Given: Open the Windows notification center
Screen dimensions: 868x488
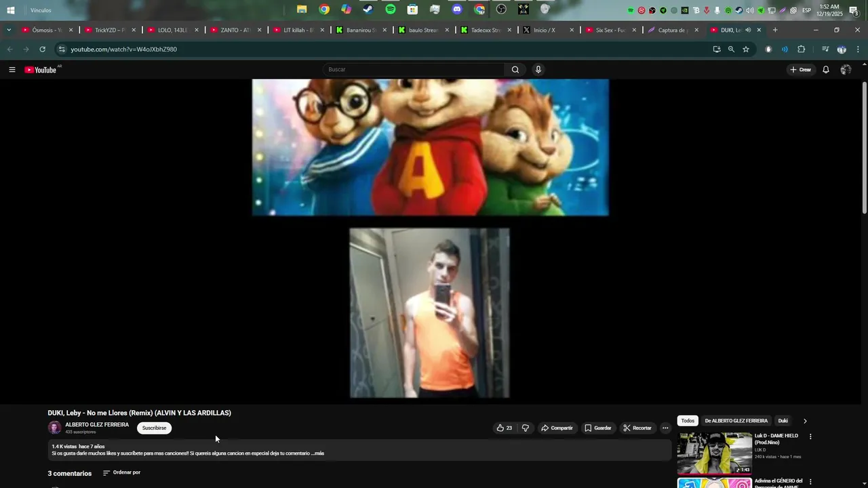Looking at the screenshot, I should point(854,10).
